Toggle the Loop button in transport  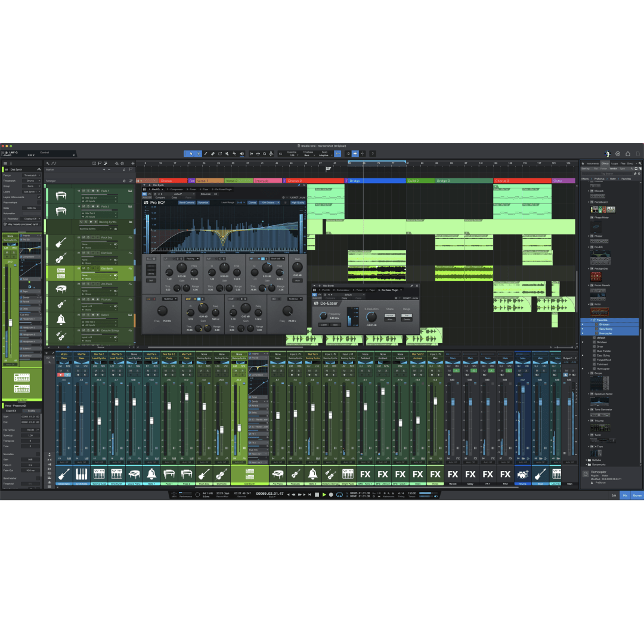pyautogui.click(x=339, y=494)
